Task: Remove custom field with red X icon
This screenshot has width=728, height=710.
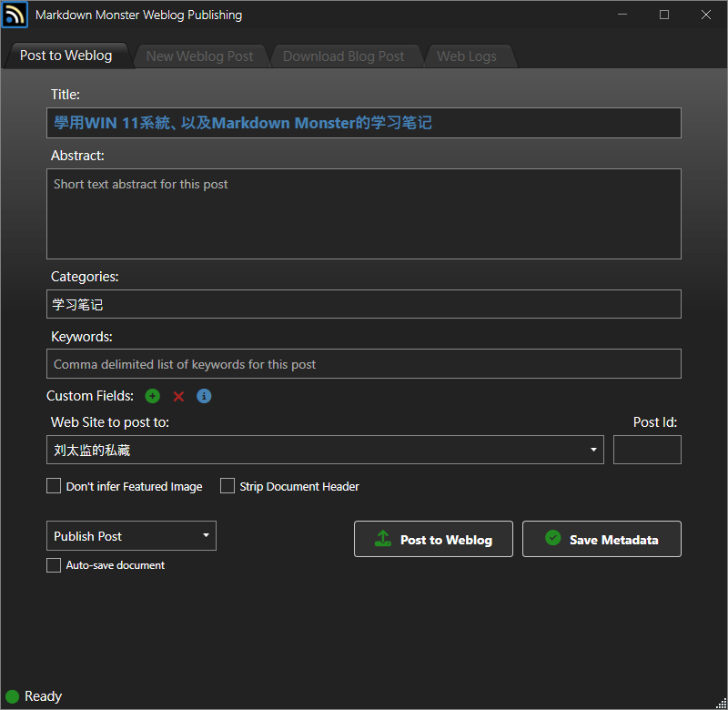Action: (178, 396)
